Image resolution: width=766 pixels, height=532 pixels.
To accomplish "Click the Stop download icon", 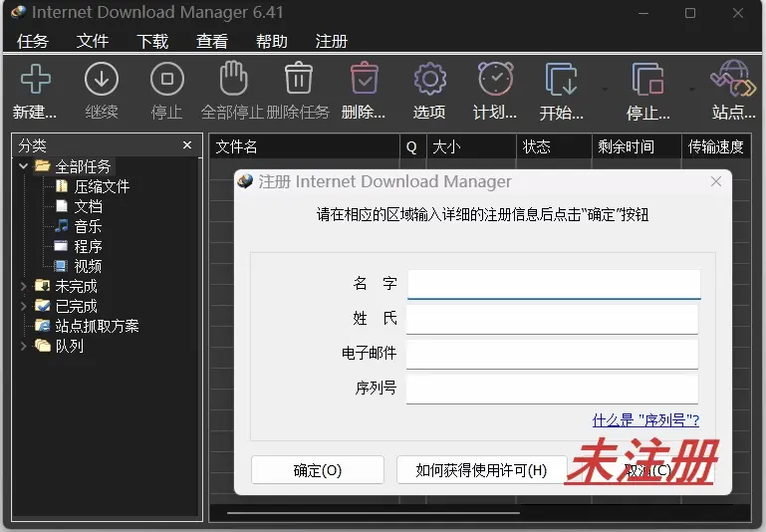I will [166, 79].
